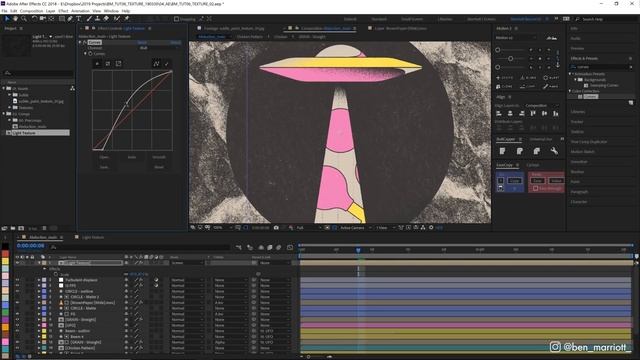This screenshot has height=360, width=640.
Task: Expand the Turbulent displace layer twirl
Action: [x=39, y=280]
